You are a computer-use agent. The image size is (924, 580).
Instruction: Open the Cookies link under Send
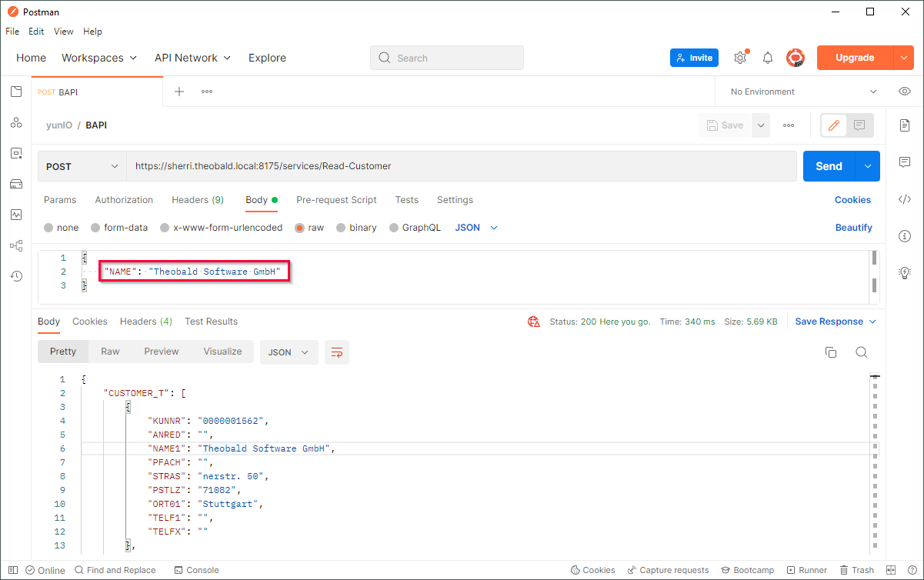point(852,200)
